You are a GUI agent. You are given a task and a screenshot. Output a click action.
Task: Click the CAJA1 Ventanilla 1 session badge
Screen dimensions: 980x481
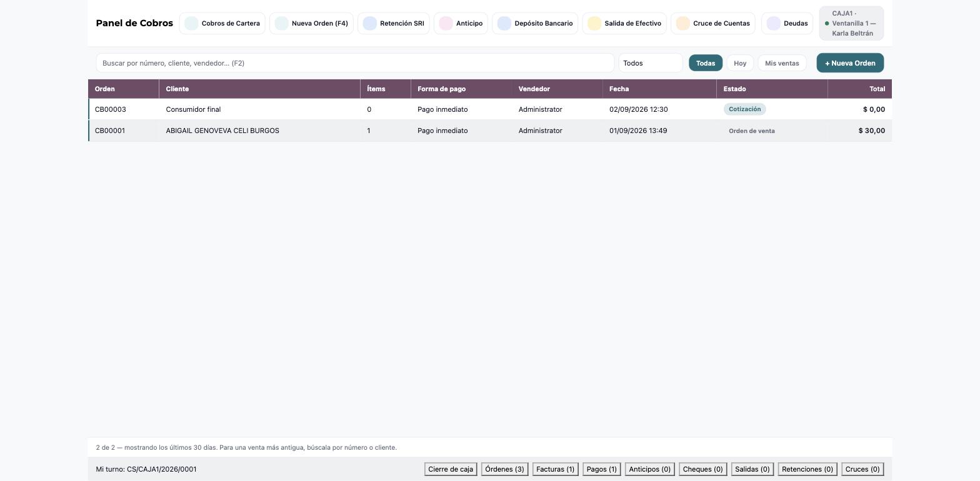coord(851,23)
